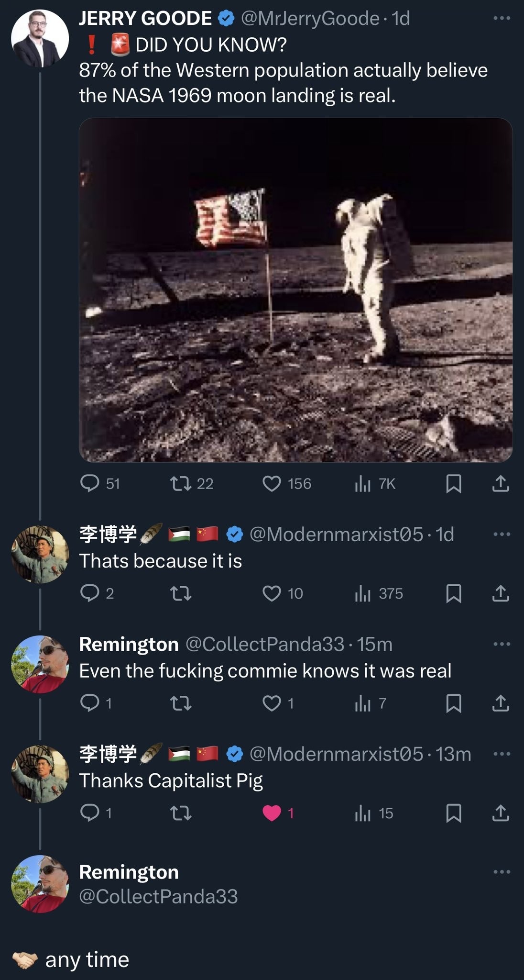Image resolution: width=524 pixels, height=980 pixels.
Task: Unlike the "Thanks Capitalist Pig" reply
Action: coord(272,813)
